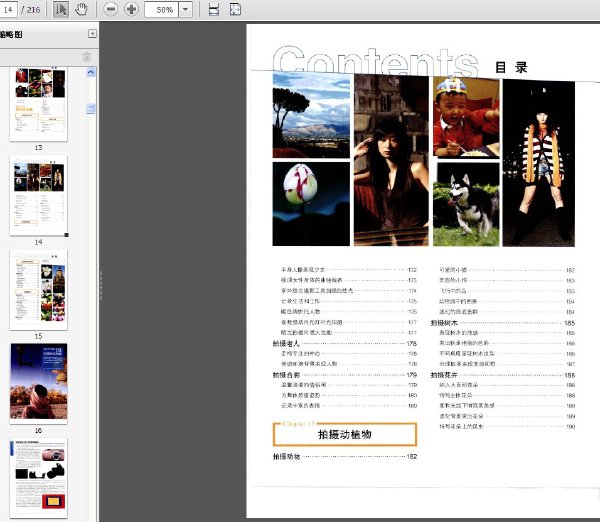
Task: Click the zoom in plus button
Action: pyautogui.click(x=131, y=9)
